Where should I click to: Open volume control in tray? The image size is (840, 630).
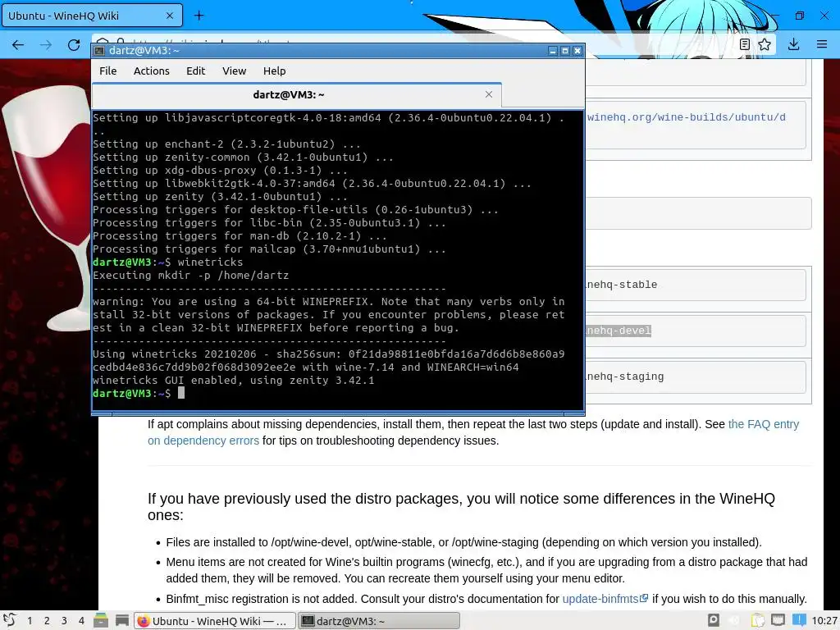734,620
